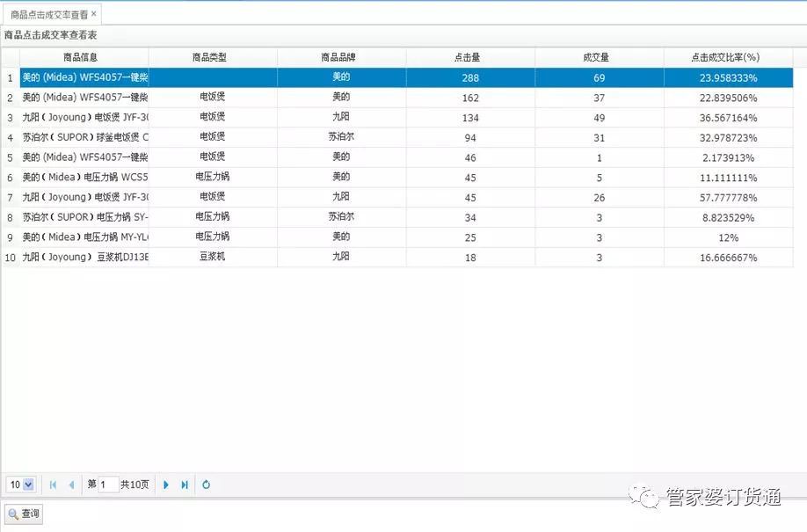This screenshot has height=532, width=807.
Task: Select the 九阳 豆浆机DJ13B product cell
Action: pos(84,258)
